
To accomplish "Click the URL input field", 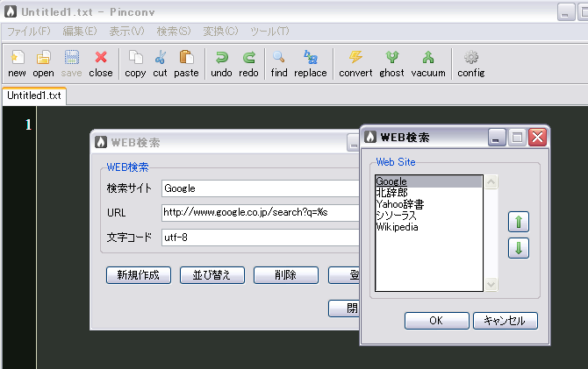I will pyautogui.click(x=261, y=212).
